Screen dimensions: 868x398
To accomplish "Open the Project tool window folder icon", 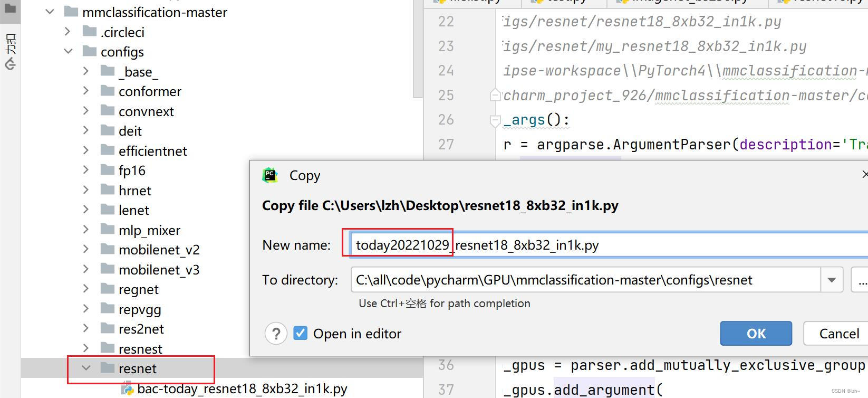I will click(x=10, y=9).
